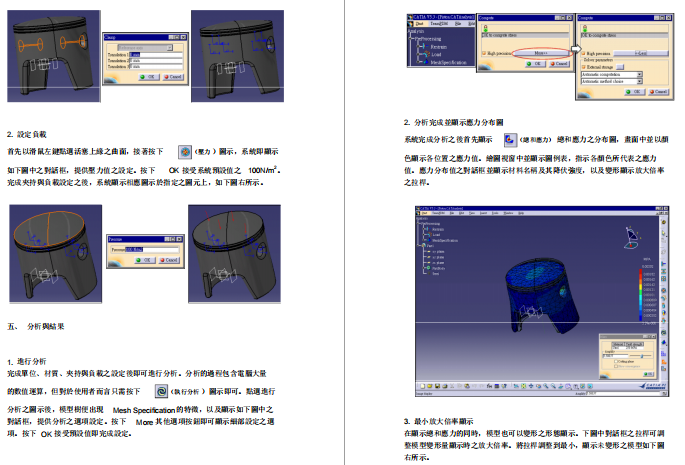685x465 pixels.
Task: Click the browse button beside External storage
Action: [620, 67]
